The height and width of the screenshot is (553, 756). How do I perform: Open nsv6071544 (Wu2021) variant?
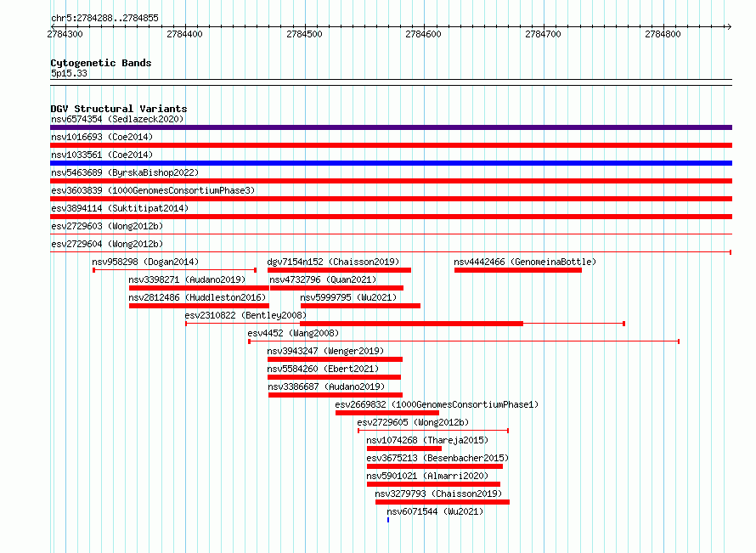pyautogui.click(x=435, y=511)
